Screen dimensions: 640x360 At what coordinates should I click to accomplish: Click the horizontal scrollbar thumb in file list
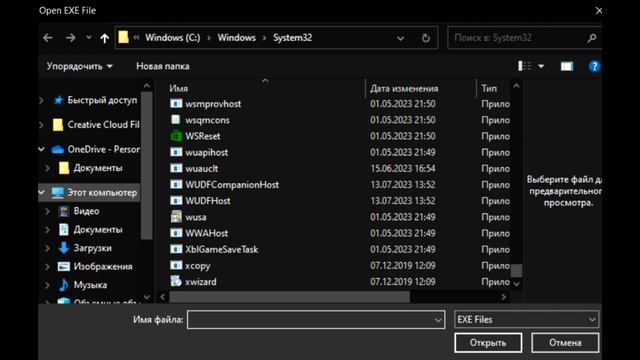[289, 297]
